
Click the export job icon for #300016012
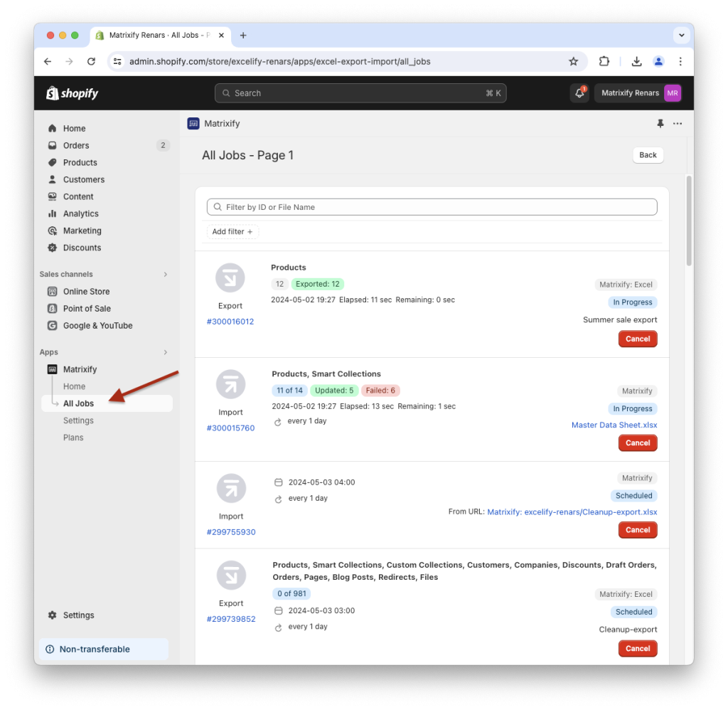coord(230,277)
